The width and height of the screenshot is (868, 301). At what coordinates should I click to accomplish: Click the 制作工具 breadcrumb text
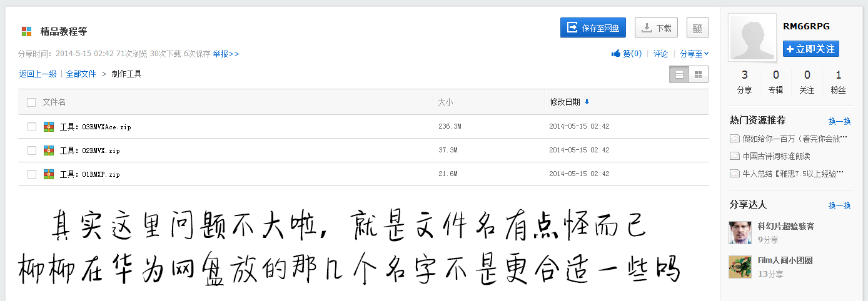coord(127,74)
